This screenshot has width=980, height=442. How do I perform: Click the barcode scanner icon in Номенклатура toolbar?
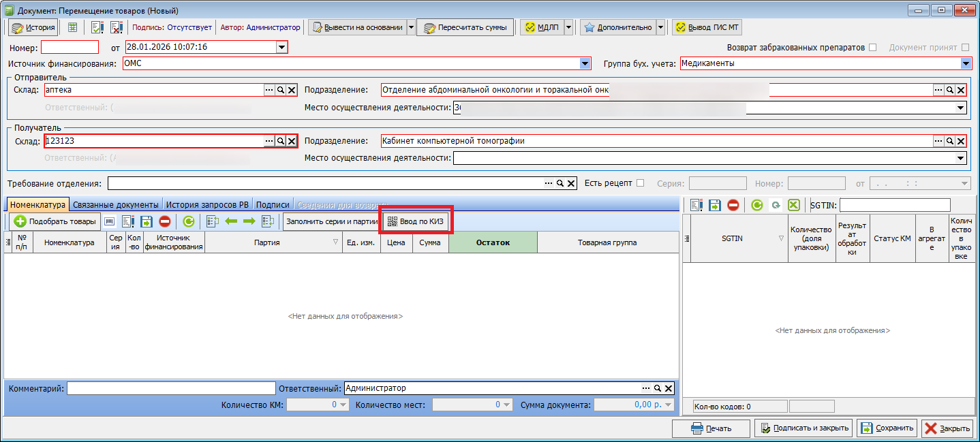tap(110, 221)
